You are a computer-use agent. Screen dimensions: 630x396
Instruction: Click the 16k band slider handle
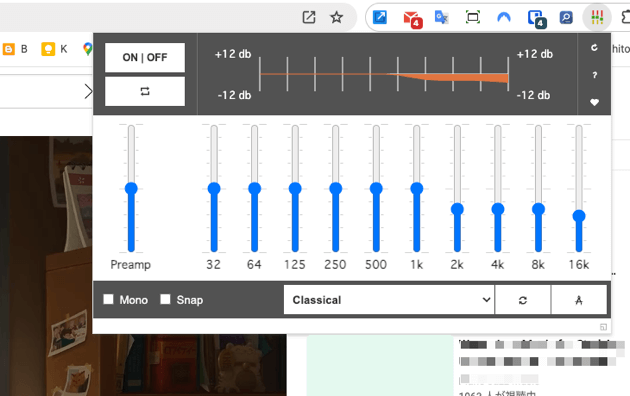(579, 216)
